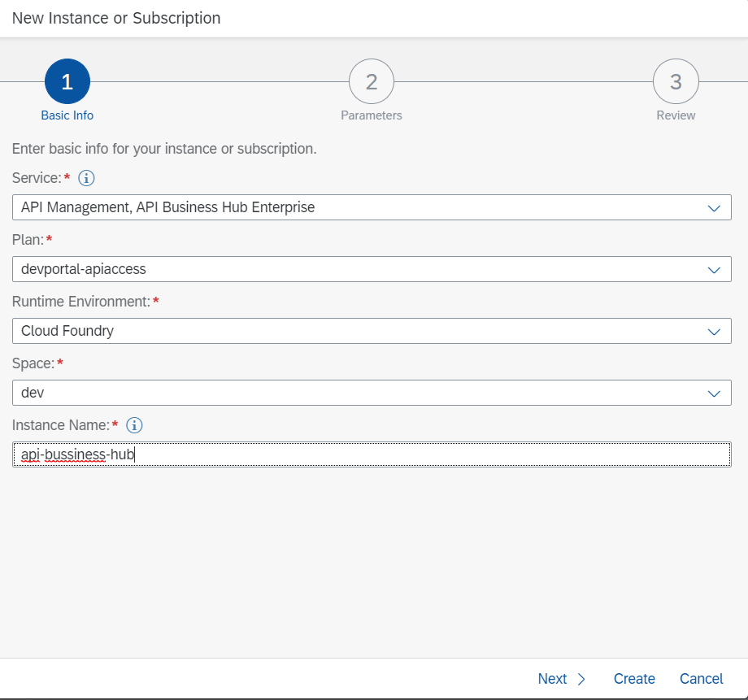Switch to the Parameters step label
The image size is (748, 700).
tap(372, 115)
